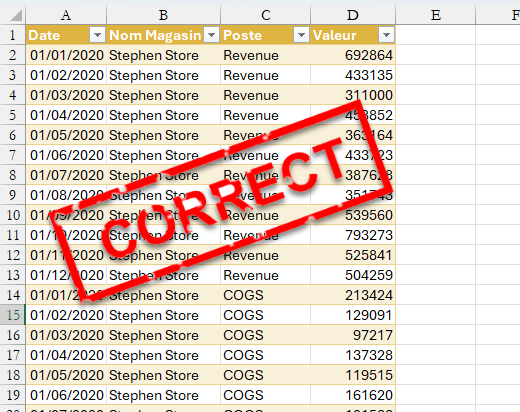Select column E header
Image resolution: width=520 pixels, height=412 pixels.
435,15
